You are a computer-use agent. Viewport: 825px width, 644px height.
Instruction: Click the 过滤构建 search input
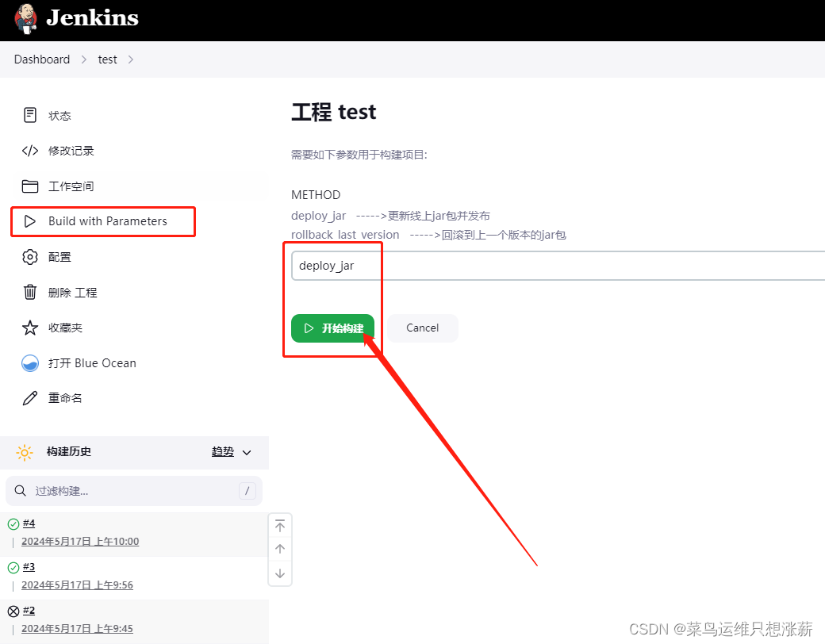click(133, 491)
